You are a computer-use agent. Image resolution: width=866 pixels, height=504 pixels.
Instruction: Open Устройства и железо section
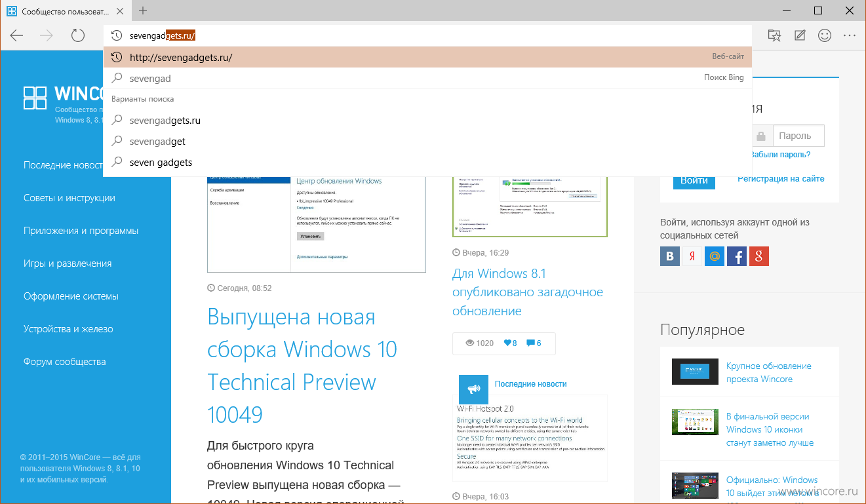coord(68,329)
